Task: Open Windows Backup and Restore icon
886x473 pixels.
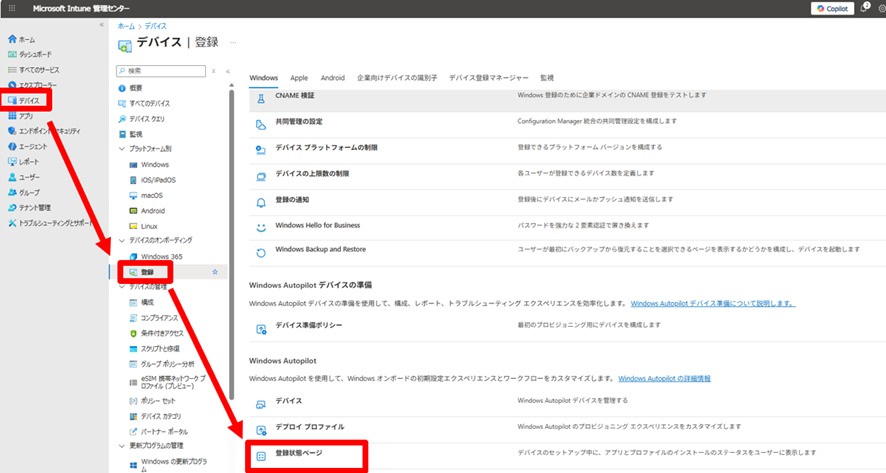Action: point(261,250)
